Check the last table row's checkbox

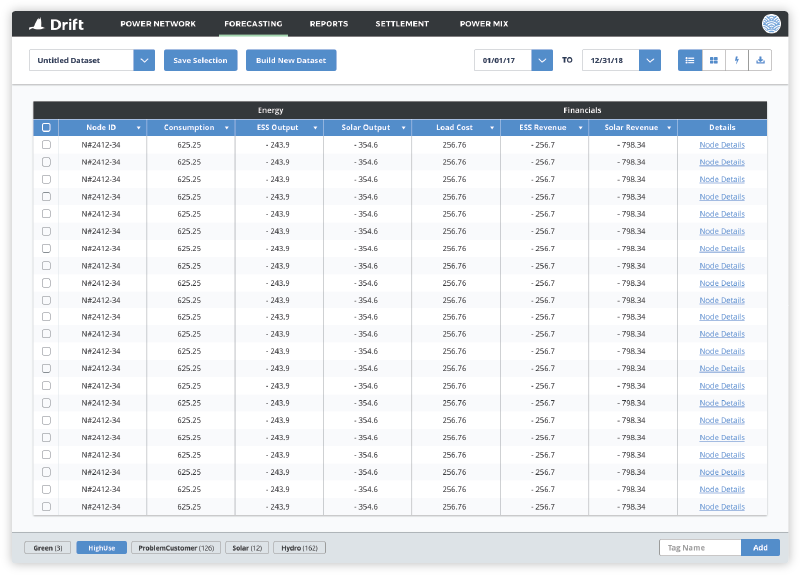[x=46, y=507]
